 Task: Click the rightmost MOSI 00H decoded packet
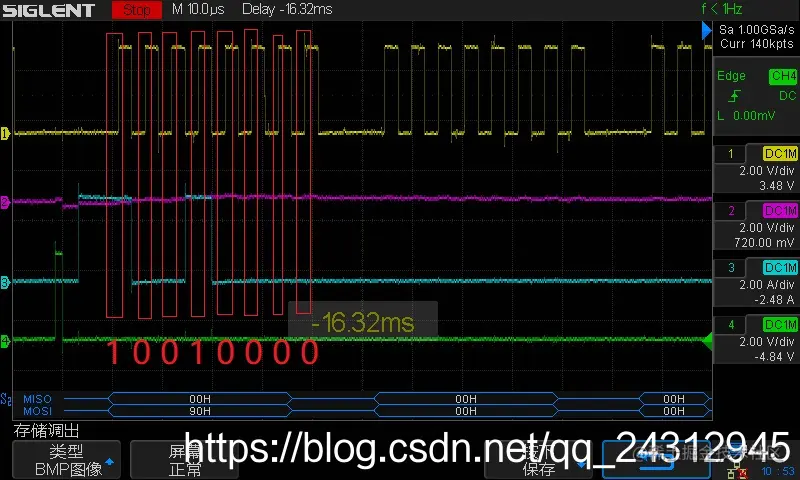coord(674,411)
